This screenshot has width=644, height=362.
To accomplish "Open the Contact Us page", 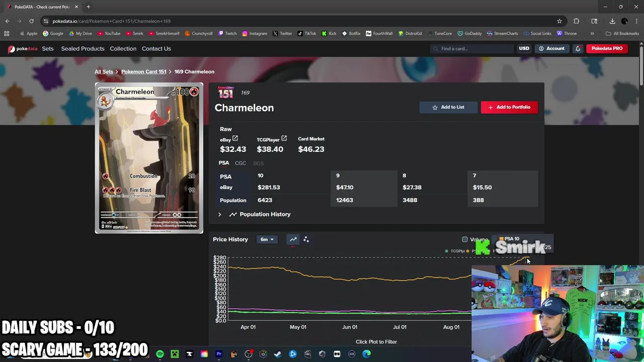I will pyautogui.click(x=156, y=49).
